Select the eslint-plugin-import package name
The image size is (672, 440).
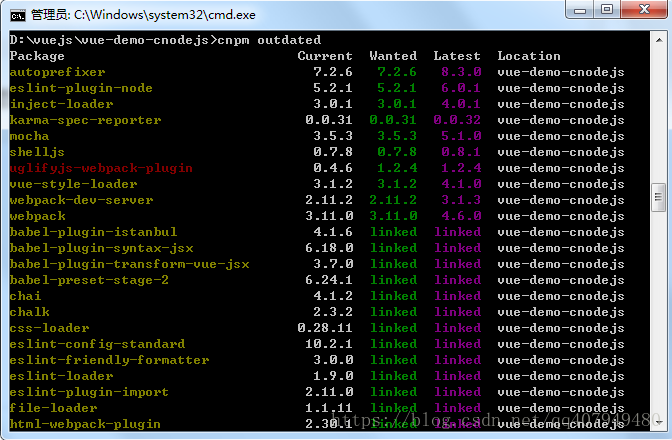pyautogui.click(x=89, y=392)
